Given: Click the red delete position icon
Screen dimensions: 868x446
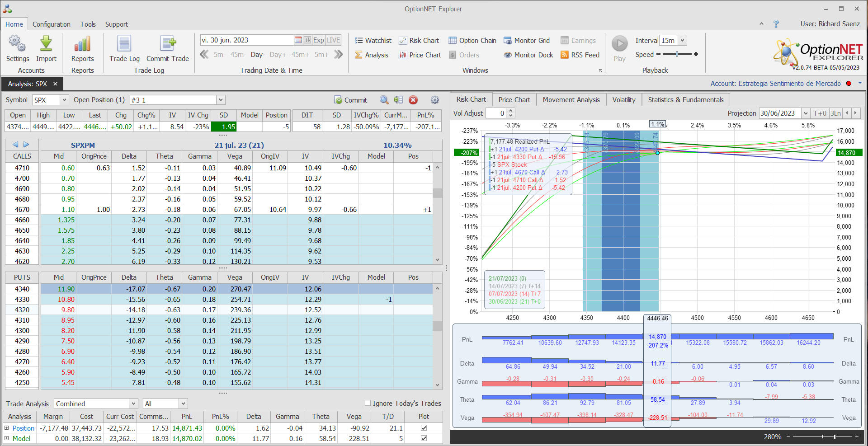Looking at the screenshot, I should [413, 100].
